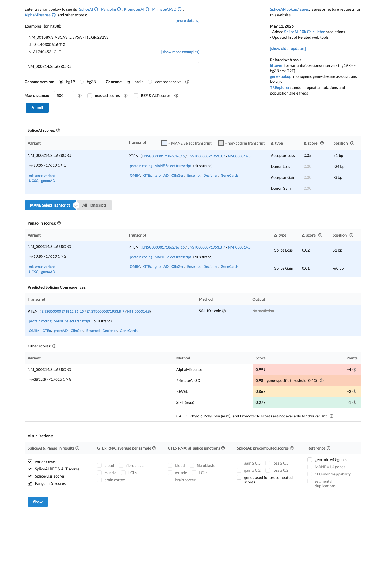Screen dimensions: 389x588
Task: Open the Pangolin GitHub icon
Action: (x=119, y=9)
